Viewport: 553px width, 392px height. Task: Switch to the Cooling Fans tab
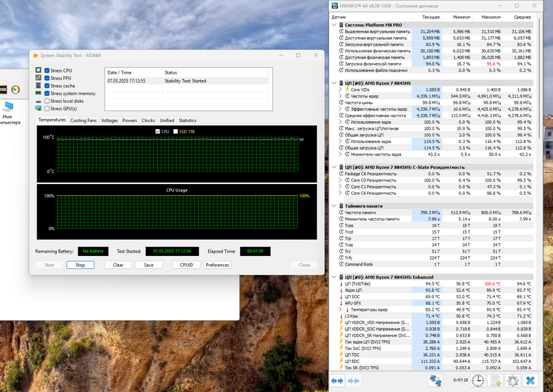(83, 120)
